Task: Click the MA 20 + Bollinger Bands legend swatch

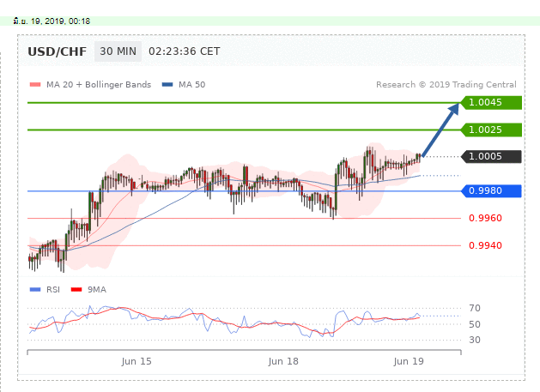Action: point(35,85)
